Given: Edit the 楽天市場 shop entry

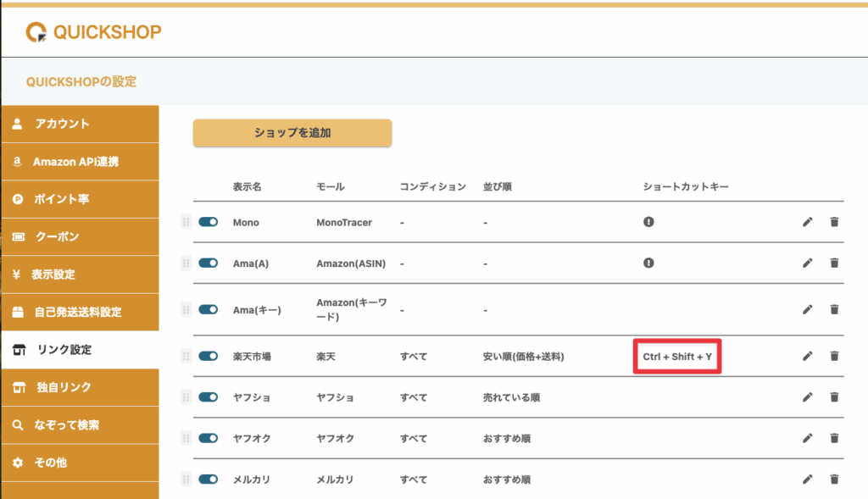Looking at the screenshot, I should pyautogui.click(x=807, y=357).
